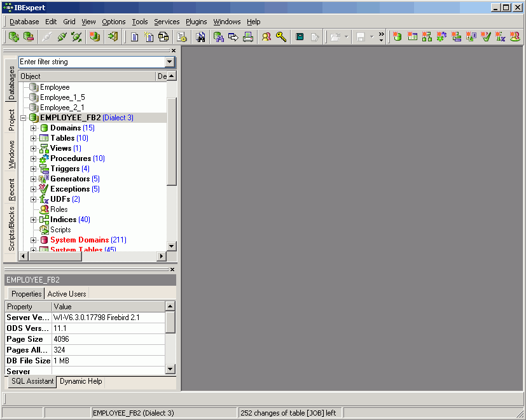526x420 pixels.
Task: Open the Plugins menu
Action: coord(197,22)
